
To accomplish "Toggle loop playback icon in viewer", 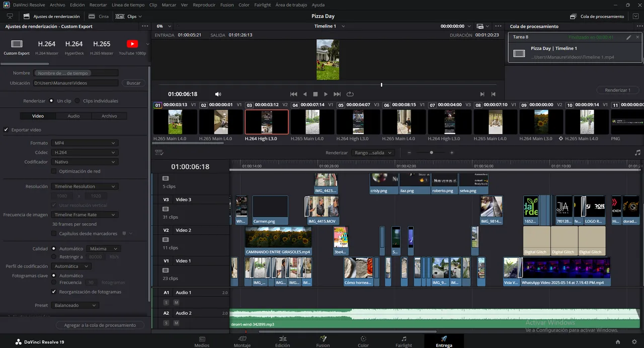I will pos(350,94).
